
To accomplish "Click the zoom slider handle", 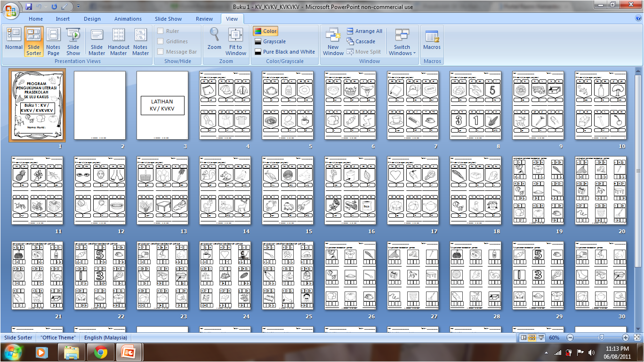I will [601, 338].
